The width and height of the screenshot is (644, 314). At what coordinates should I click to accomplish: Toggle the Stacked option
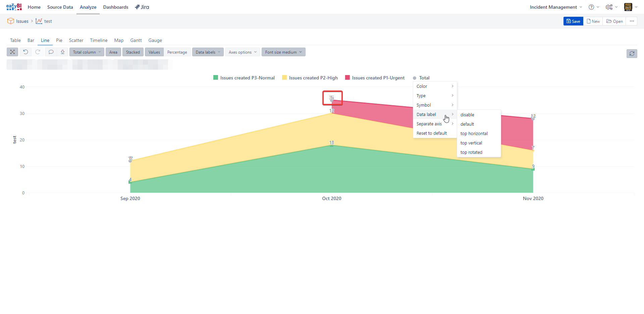(x=133, y=52)
